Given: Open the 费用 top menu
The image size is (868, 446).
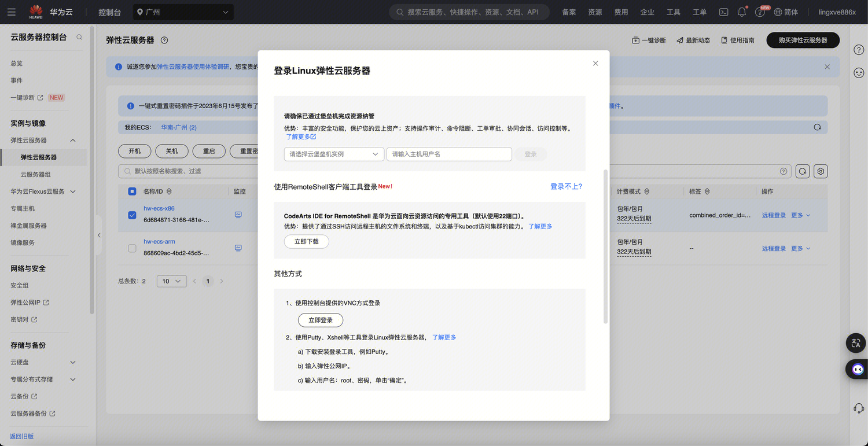Looking at the screenshot, I should pos(621,12).
